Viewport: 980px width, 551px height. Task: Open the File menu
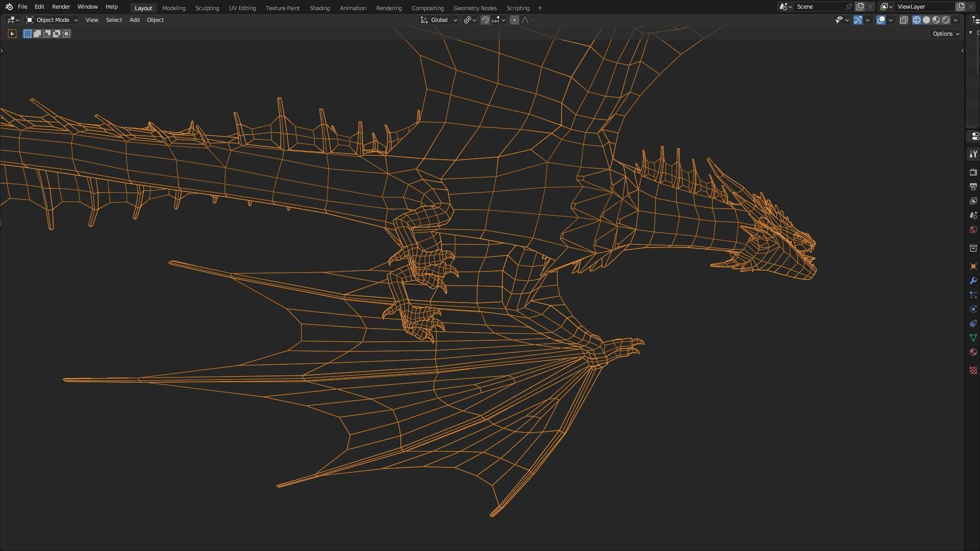tap(22, 7)
